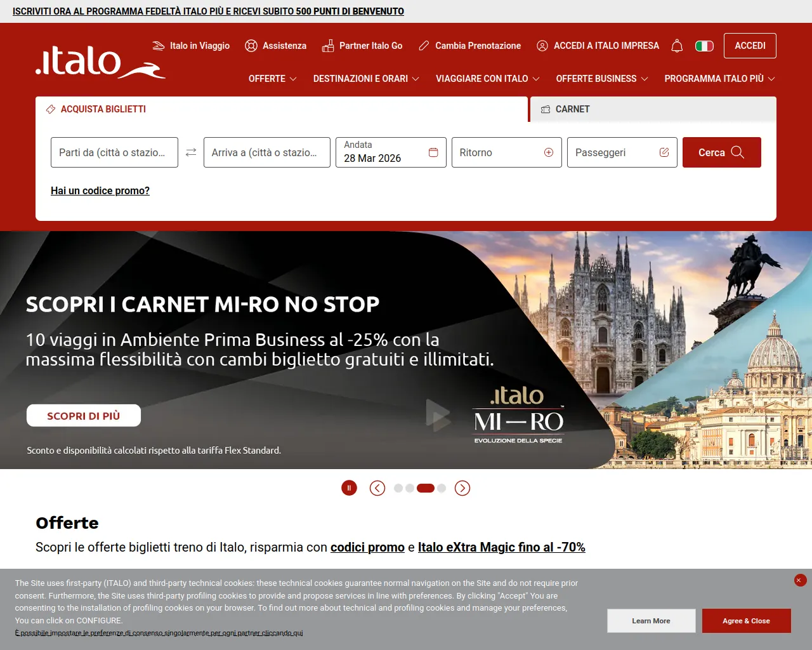Select last carousel dot
This screenshot has height=650, width=812.
coord(442,488)
